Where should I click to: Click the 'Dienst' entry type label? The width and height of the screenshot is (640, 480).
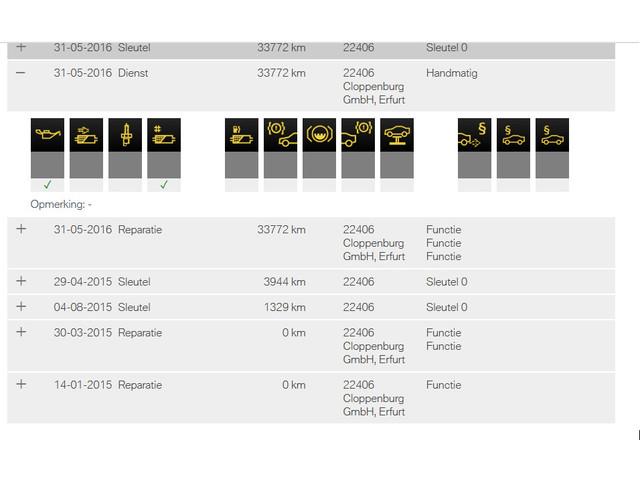pyautogui.click(x=133, y=73)
